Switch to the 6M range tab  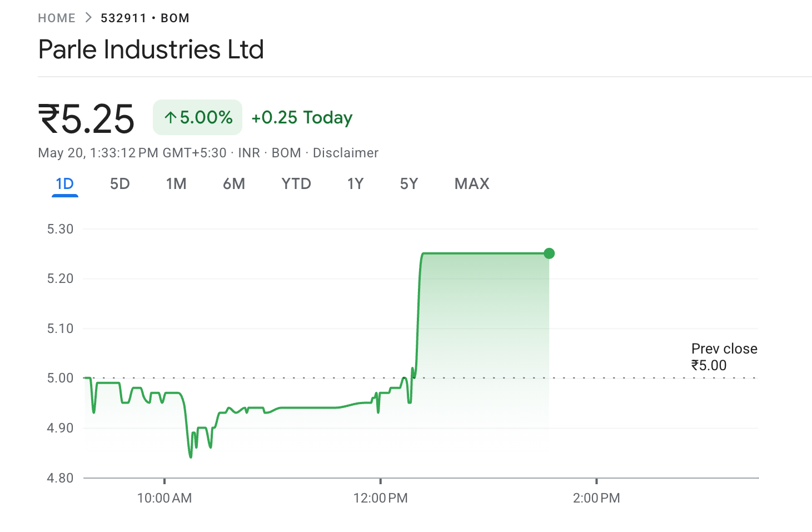point(234,184)
